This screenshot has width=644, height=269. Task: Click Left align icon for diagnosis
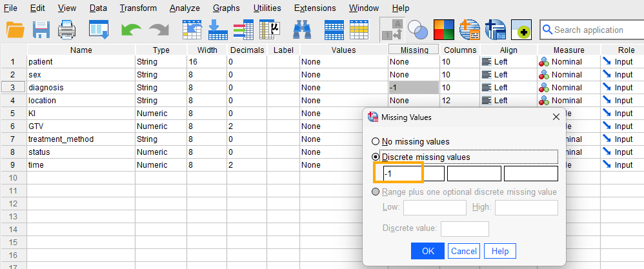pos(487,88)
